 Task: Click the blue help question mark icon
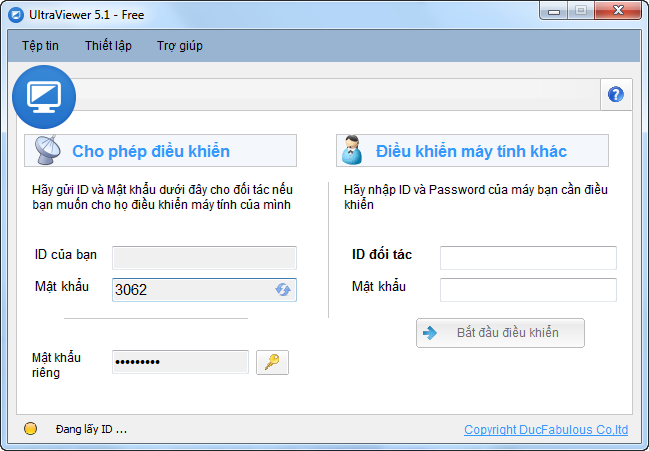click(615, 94)
